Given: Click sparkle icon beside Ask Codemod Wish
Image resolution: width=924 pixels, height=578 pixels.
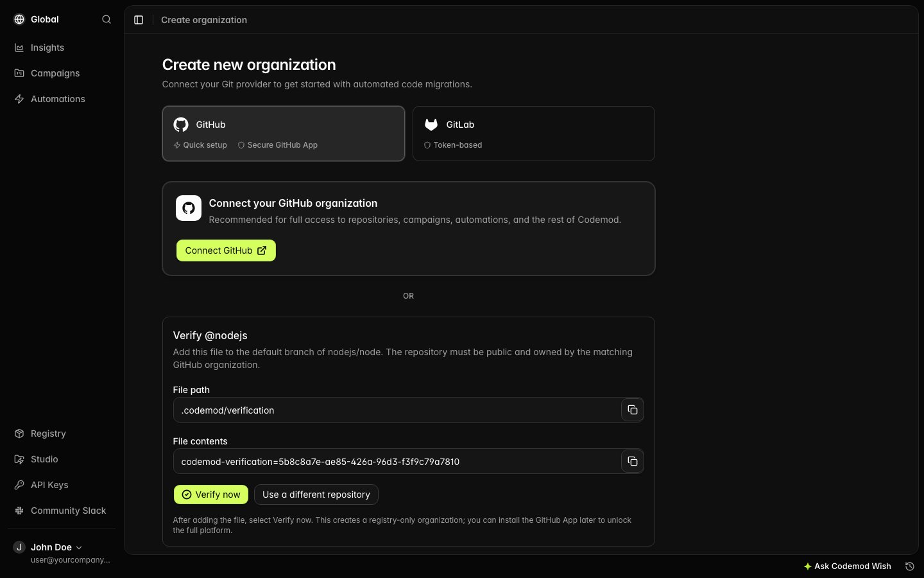Looking at the screenshot, I should point(808,566).
